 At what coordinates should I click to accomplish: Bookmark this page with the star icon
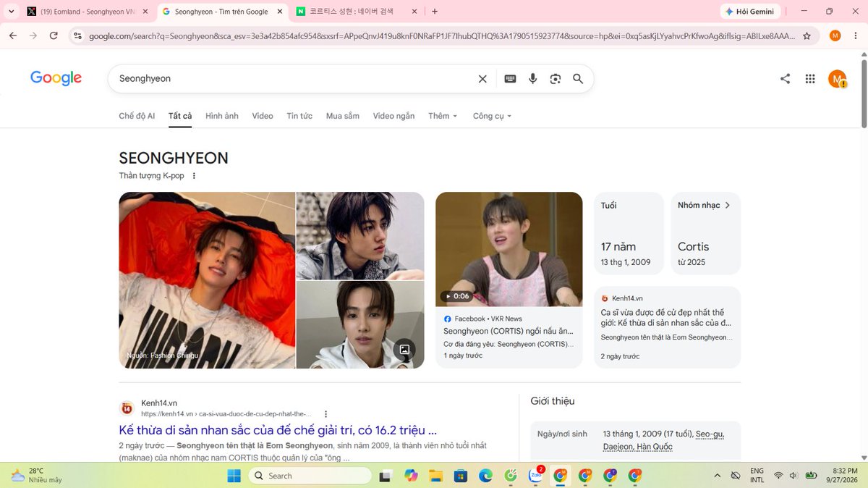[x=807, y=35]
